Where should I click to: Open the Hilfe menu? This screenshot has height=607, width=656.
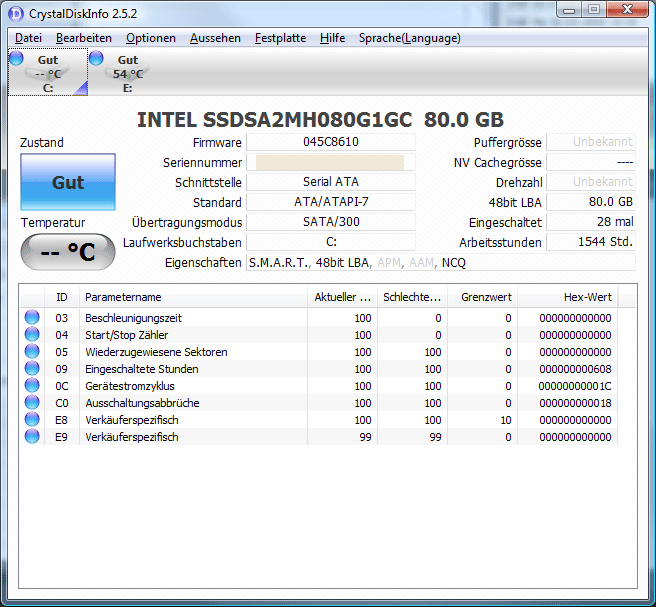332,38
